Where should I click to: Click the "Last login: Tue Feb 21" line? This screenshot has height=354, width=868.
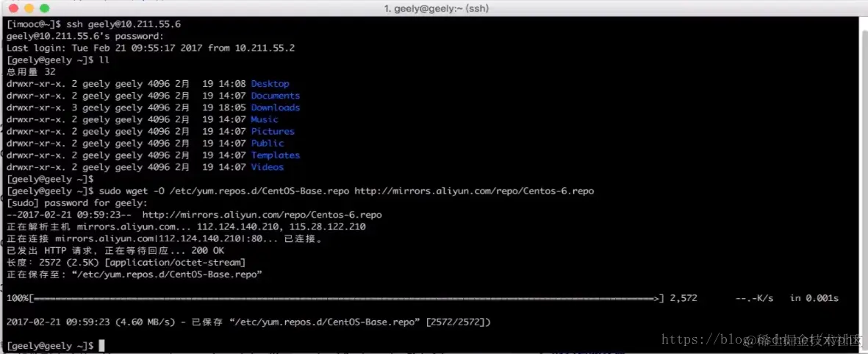point(151,48)
